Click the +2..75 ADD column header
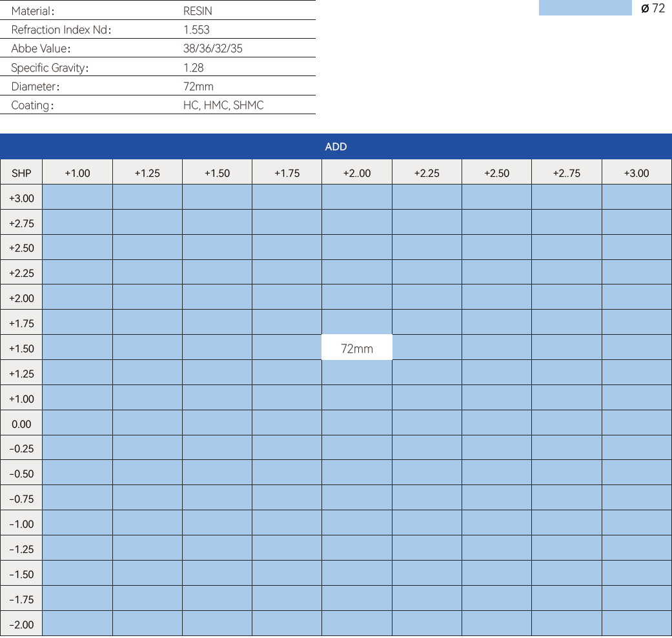Screen dimensions: 672x638 [566, 173]
